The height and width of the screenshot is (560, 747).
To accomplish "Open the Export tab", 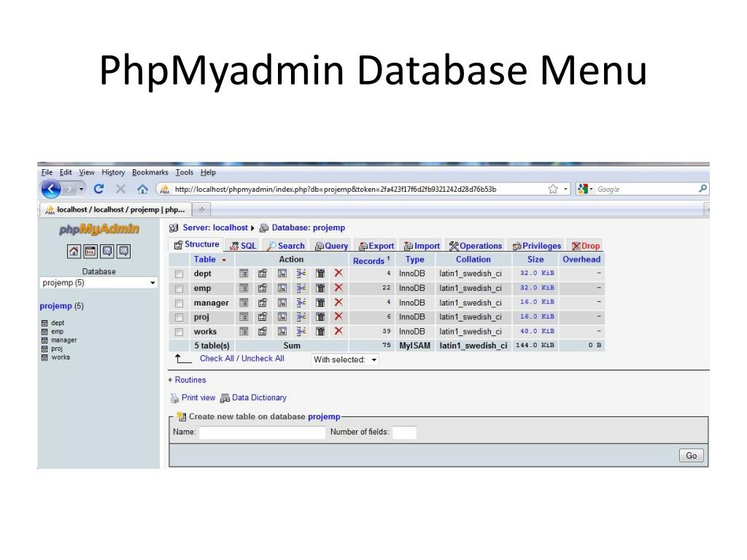I will point(376,246).
